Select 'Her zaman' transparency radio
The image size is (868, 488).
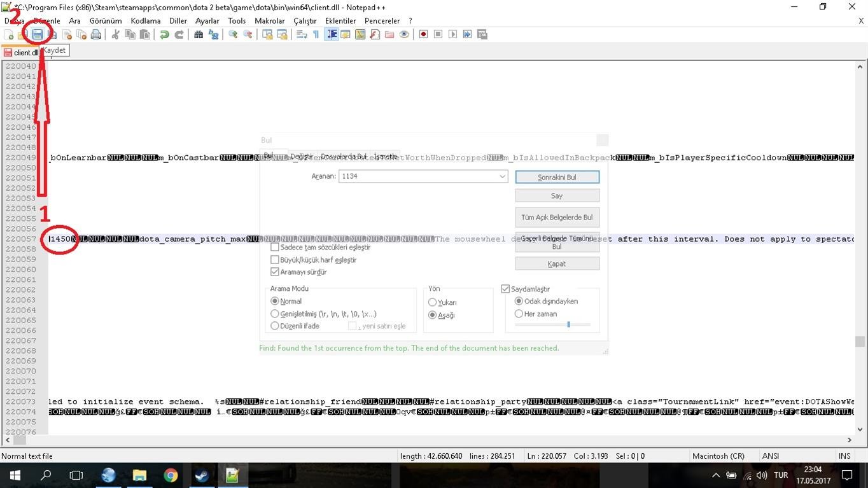(x=519, y=314)
